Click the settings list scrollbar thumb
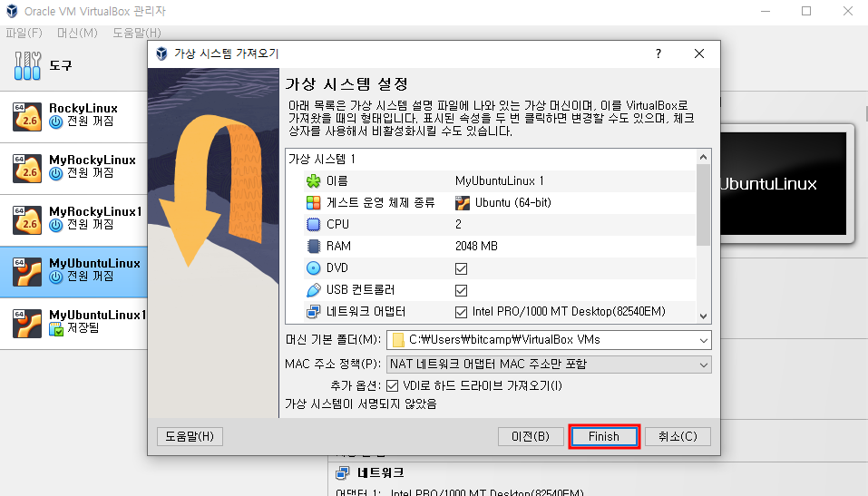The image size is (868, 496). coord(703,205)
